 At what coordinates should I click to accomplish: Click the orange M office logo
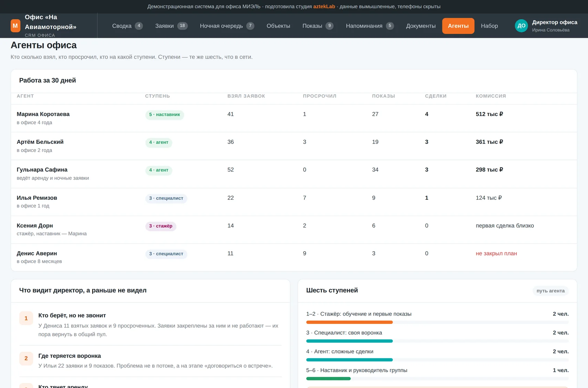[x=15, y=26]
